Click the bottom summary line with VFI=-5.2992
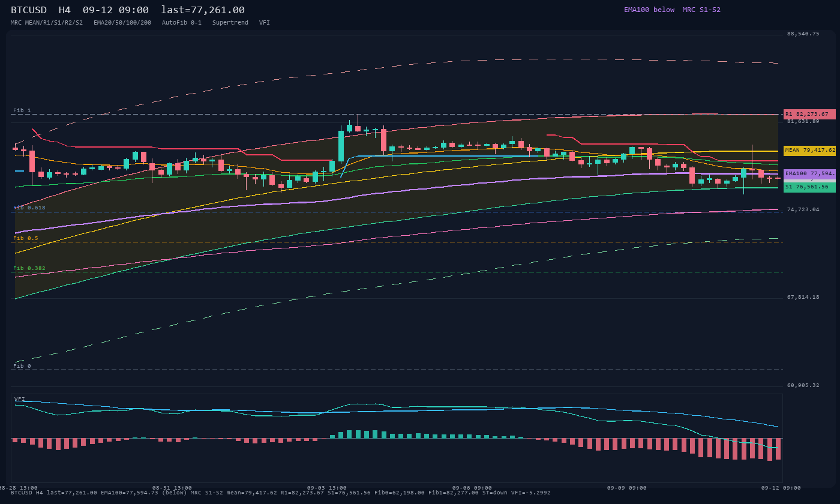Viewport: 840px width, 504px height. pyautogui.click(x=281, y=493)
